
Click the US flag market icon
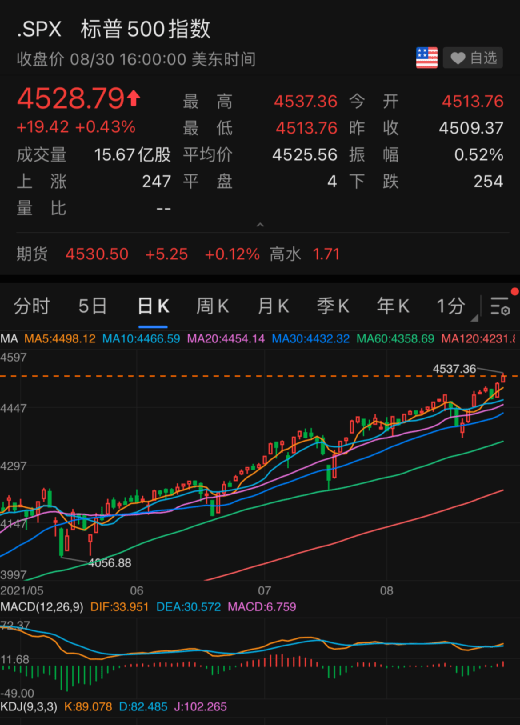pyautogui.click(x=427, y=58)
